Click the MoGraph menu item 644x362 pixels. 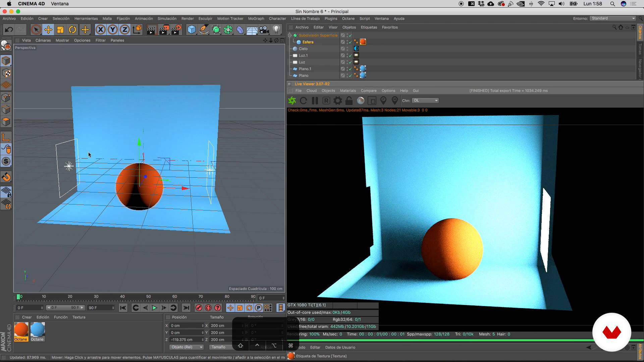point(256,18)
